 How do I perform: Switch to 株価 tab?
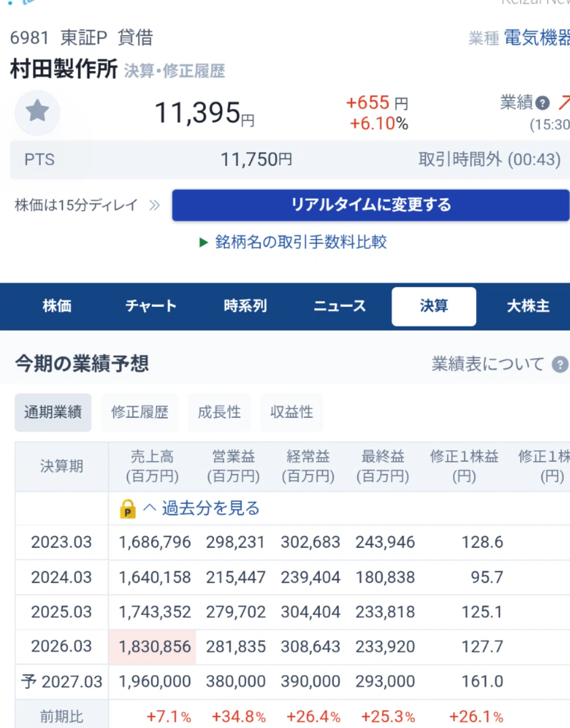coord(57,306)
